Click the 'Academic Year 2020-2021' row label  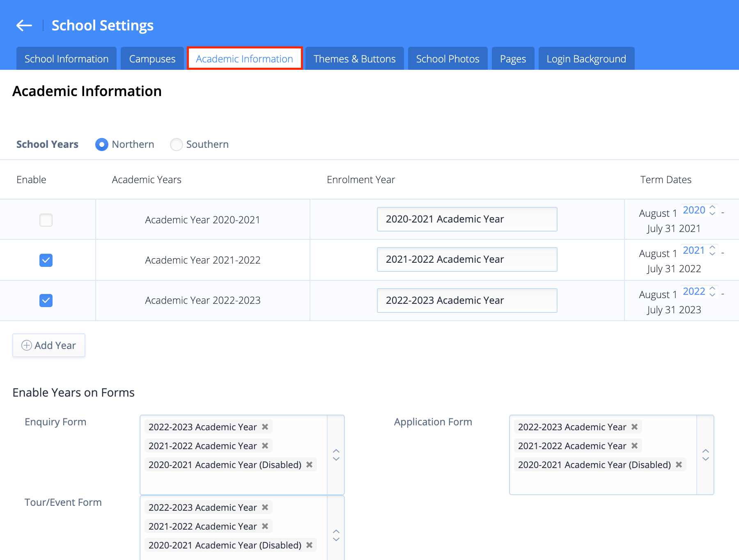point(203,220)
